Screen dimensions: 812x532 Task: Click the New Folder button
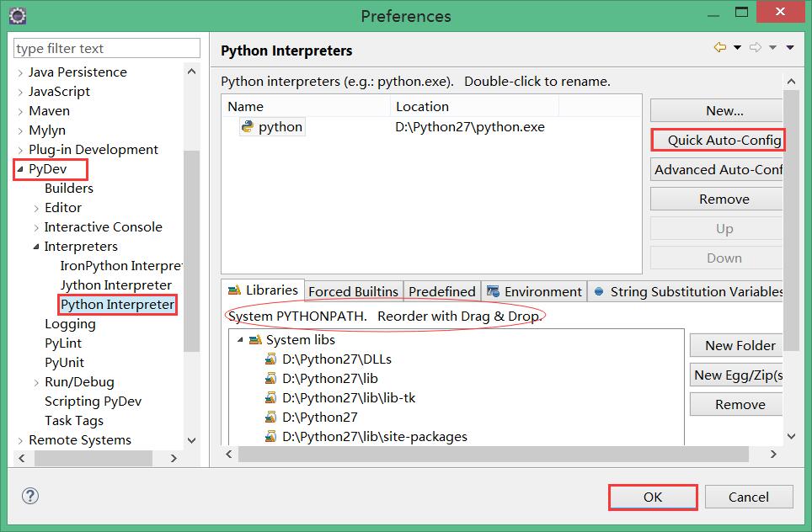click(736, 346)
